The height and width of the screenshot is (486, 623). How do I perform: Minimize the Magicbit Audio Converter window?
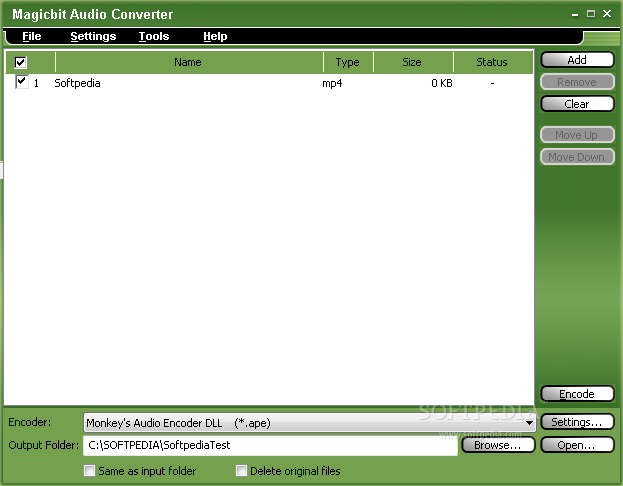pyautogui.click(x=575, y=14)
